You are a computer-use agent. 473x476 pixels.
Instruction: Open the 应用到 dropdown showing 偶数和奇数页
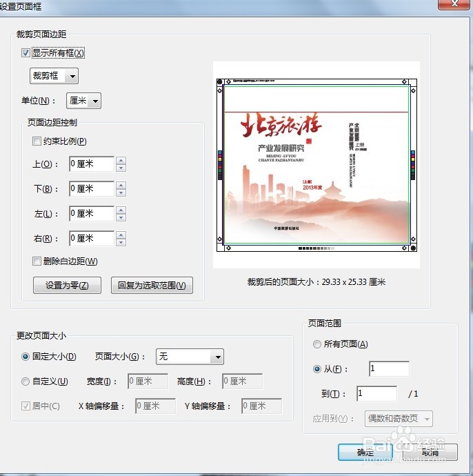399,419
